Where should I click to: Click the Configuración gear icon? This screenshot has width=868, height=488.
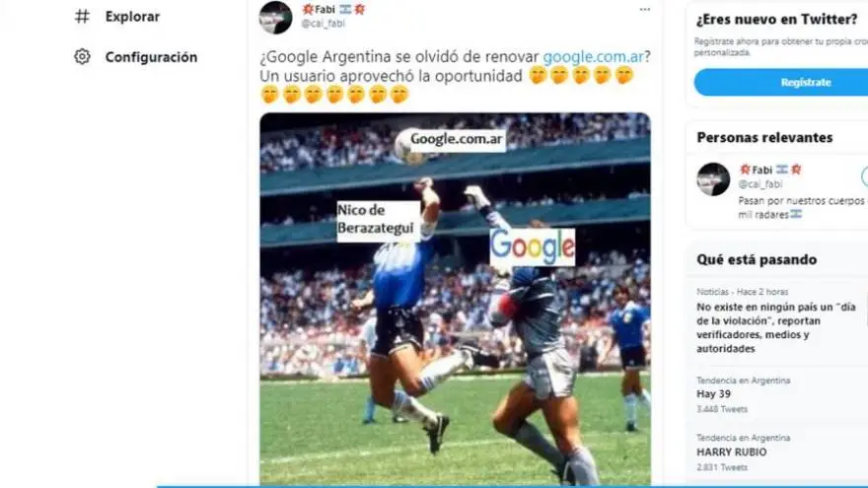tap(82, 56)
